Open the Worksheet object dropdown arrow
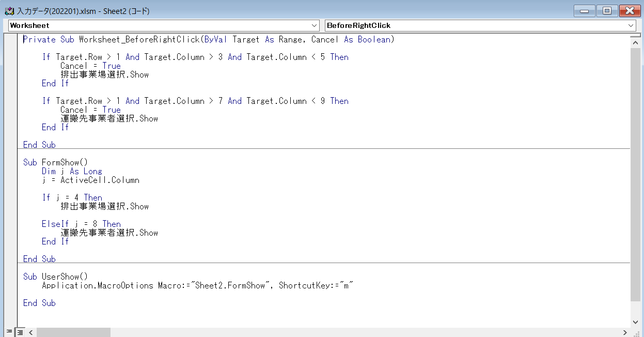644x337 pixels. point(315,25)
